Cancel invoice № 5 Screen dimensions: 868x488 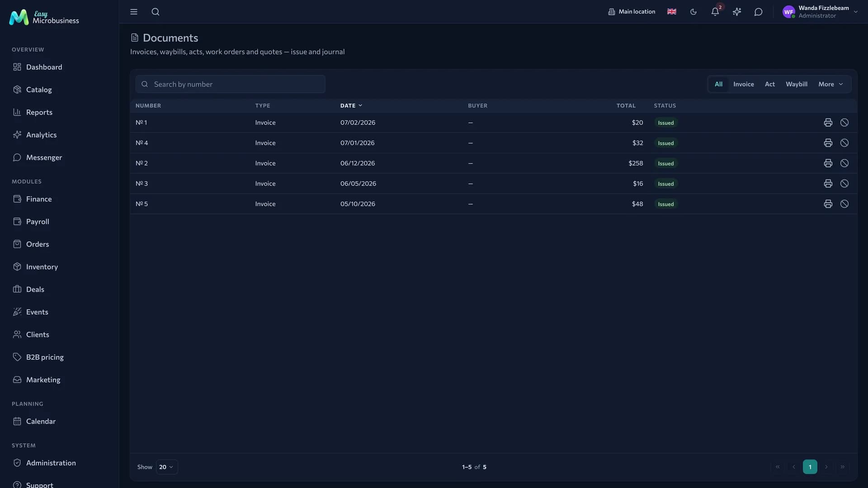[x=844, y=204]
